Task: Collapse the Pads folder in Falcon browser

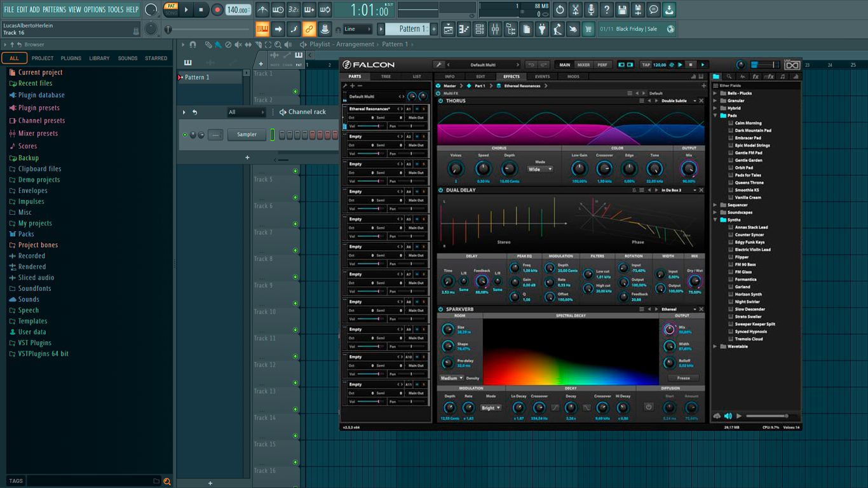Action: tap(715, 116)
